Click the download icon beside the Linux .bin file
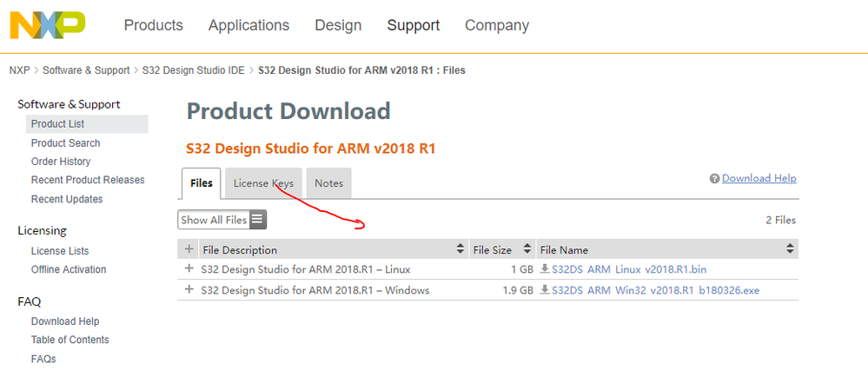 [545, 269]
